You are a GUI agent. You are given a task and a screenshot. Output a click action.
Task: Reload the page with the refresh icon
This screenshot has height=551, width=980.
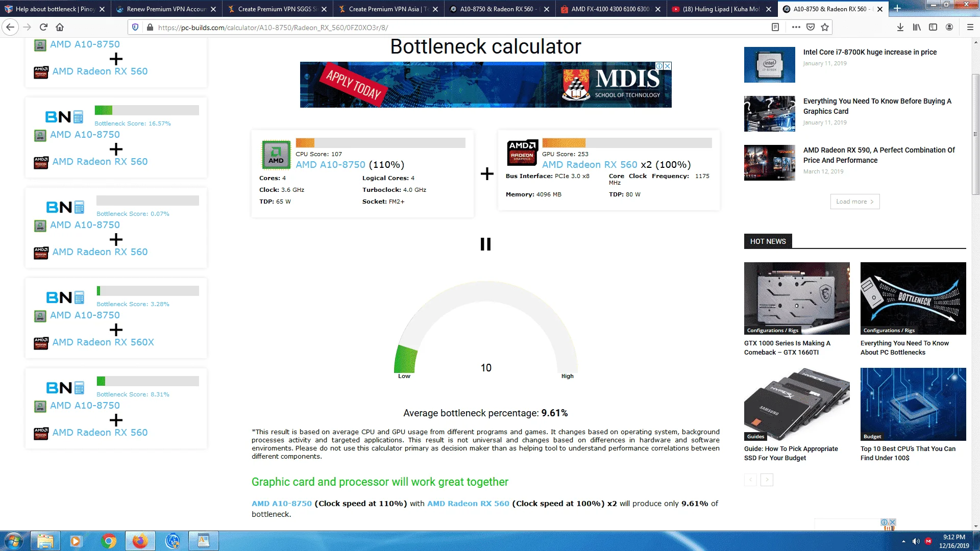pyautogui.click(x=43, y=27)
